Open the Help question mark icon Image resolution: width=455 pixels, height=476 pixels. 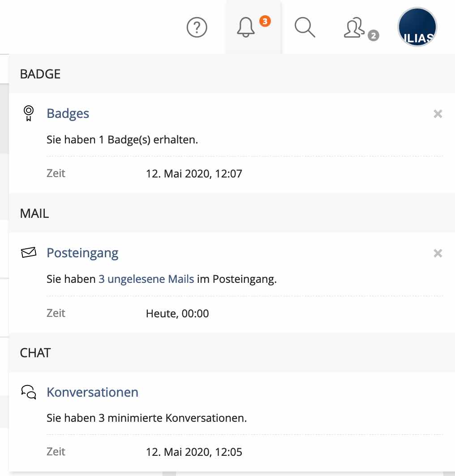point(197,28)
